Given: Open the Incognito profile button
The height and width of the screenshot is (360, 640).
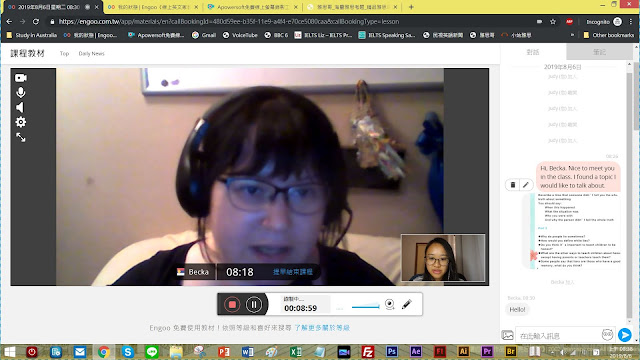Looking at the screenshot, I should (604, 22).
